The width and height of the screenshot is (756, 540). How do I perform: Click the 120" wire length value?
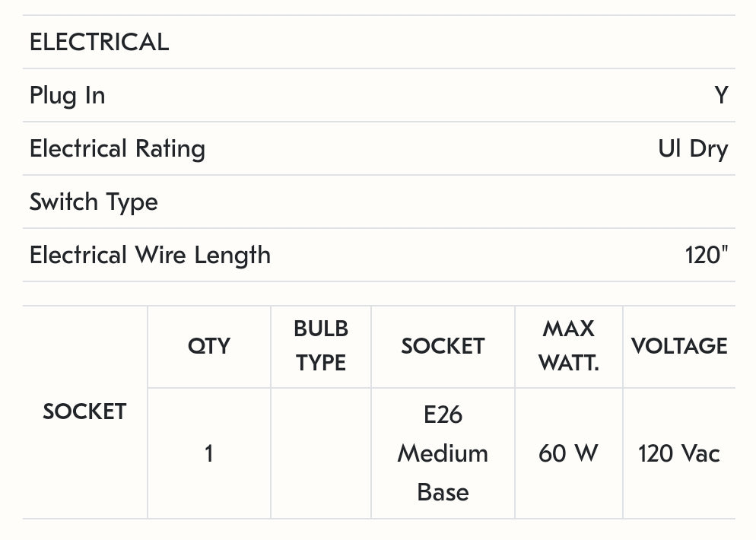click(x=707, y=256)
